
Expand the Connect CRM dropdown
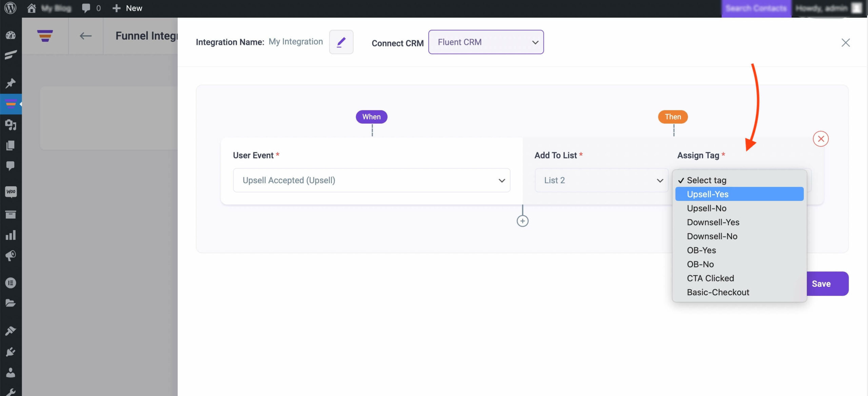coord(486,41)
